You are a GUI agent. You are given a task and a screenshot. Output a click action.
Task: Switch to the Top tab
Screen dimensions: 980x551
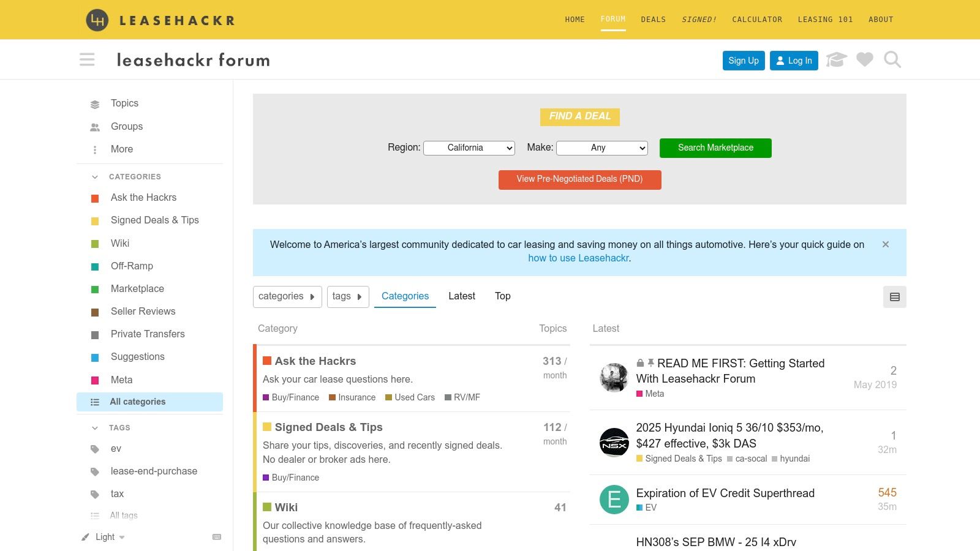tap(503, 296)
